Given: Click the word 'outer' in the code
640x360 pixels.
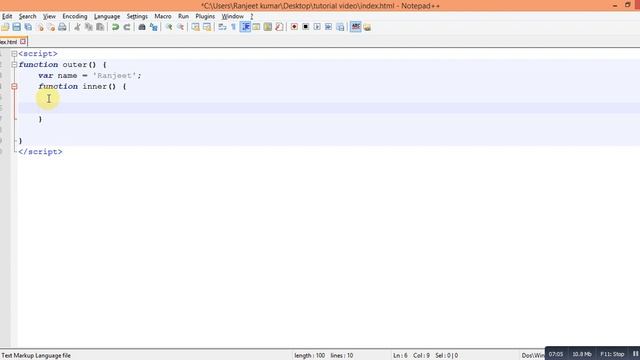Looking at the screenshot, I should pyautogui.click(x=75, y=64).
